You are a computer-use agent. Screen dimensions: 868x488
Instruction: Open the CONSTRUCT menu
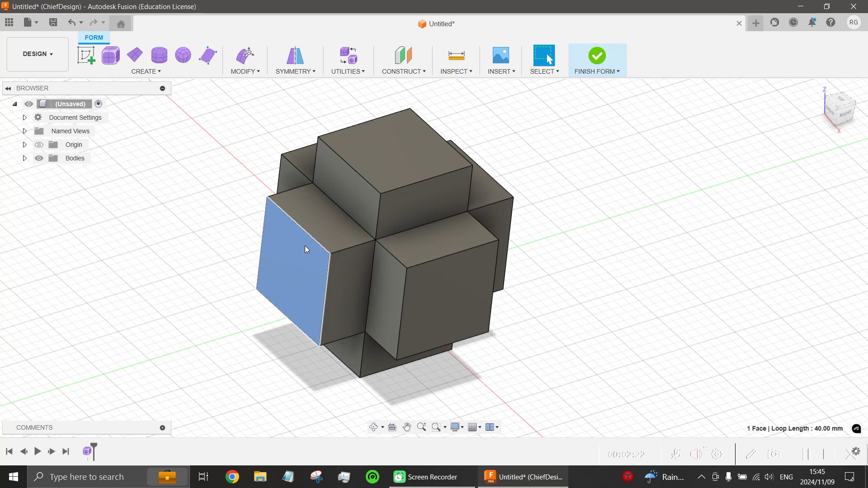(403, 71)
